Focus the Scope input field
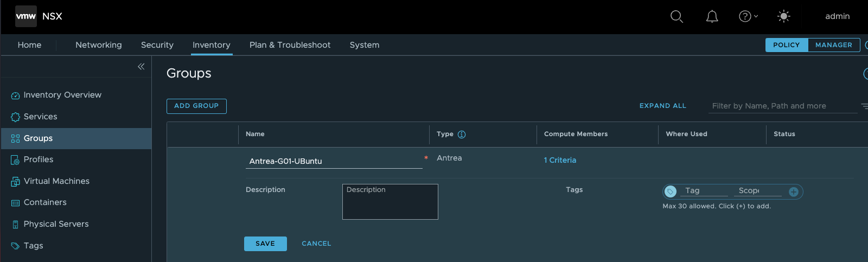The image size is (868, 262). click(758, 191)
